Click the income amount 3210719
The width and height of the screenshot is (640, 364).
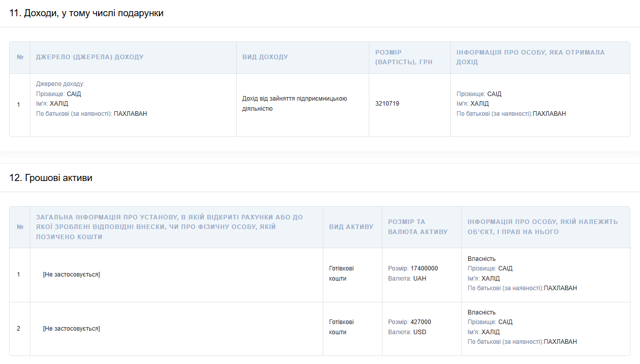tap(387, 104)
